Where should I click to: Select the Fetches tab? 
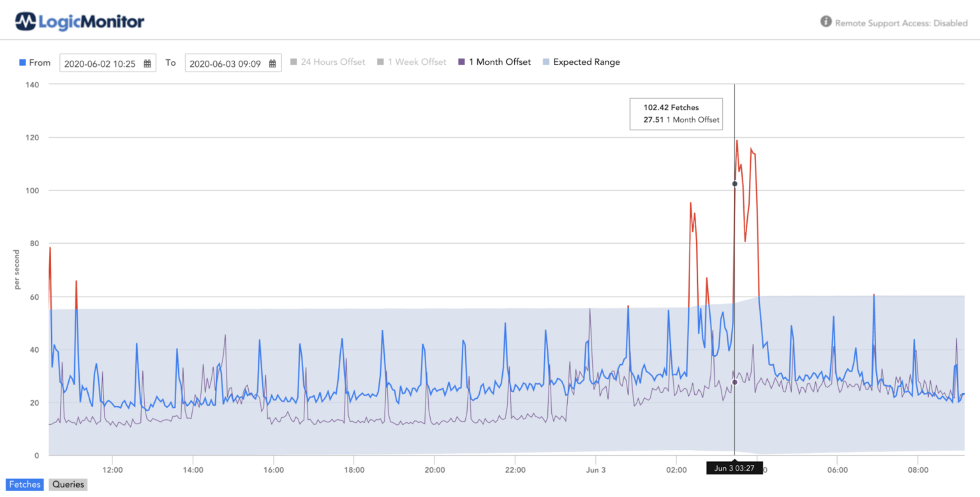(x=24, y=484)
